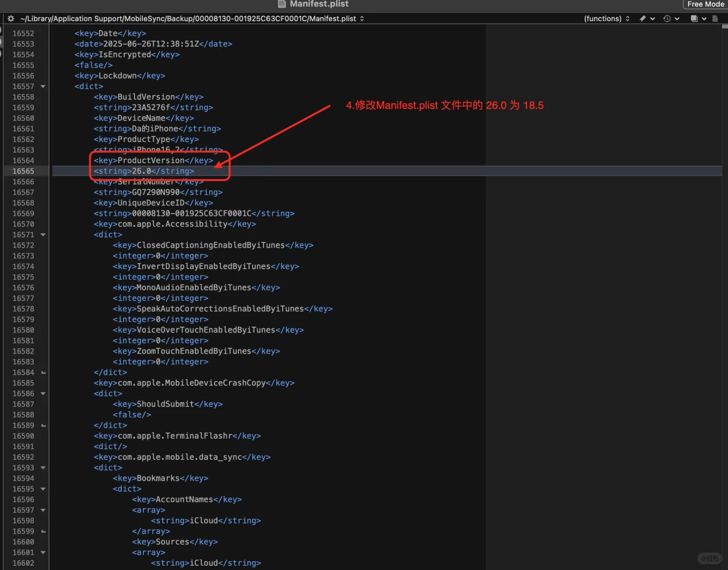
Task: Click line number 16602 in the gutter
Action: click(x=23, y=563)
